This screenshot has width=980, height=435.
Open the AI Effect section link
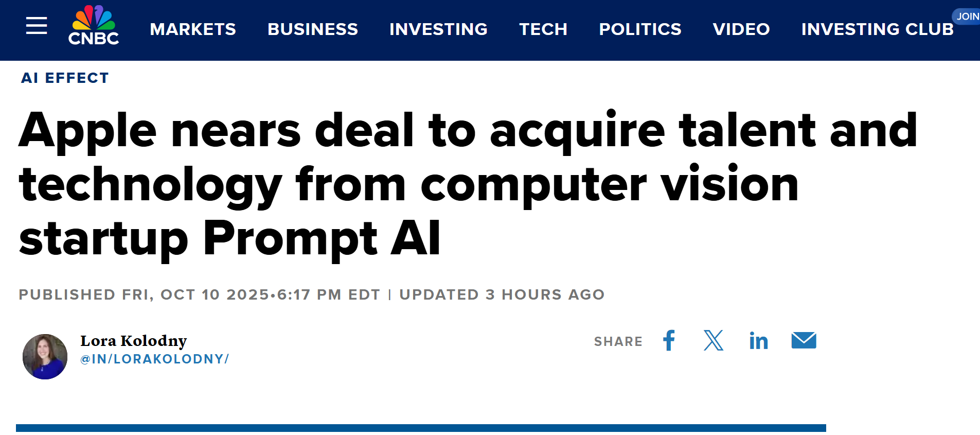click(x=65, y=78)
